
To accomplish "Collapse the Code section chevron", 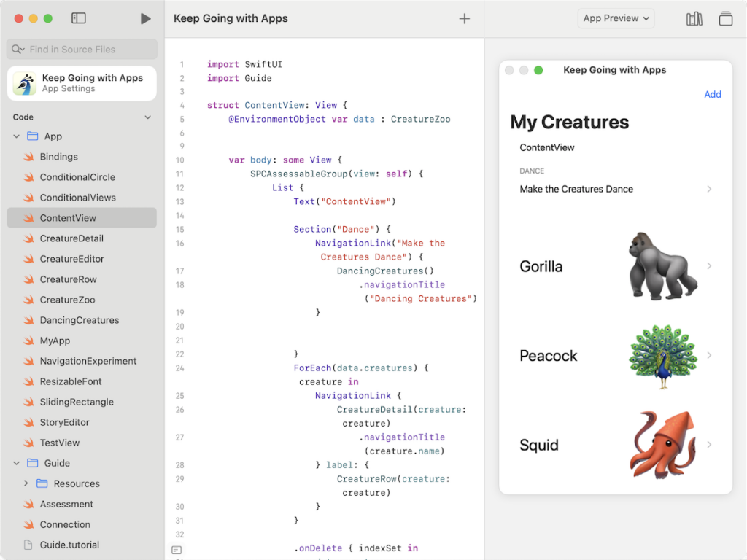I will pyautogui.click(x=148, y=117).
